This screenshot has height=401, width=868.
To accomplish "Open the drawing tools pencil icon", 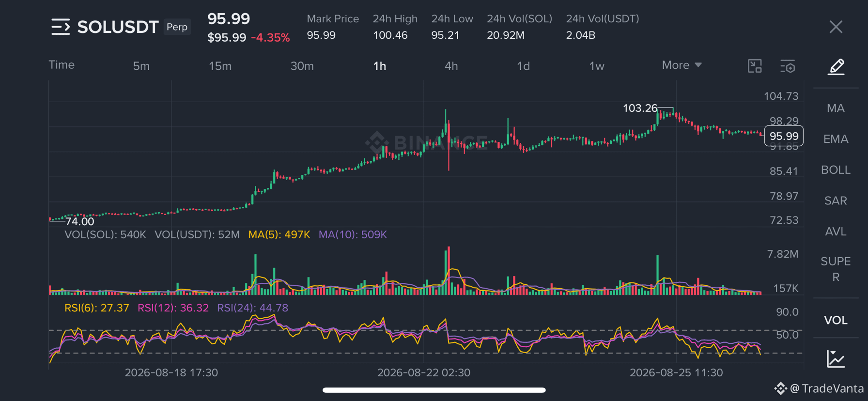I will 836,66.
